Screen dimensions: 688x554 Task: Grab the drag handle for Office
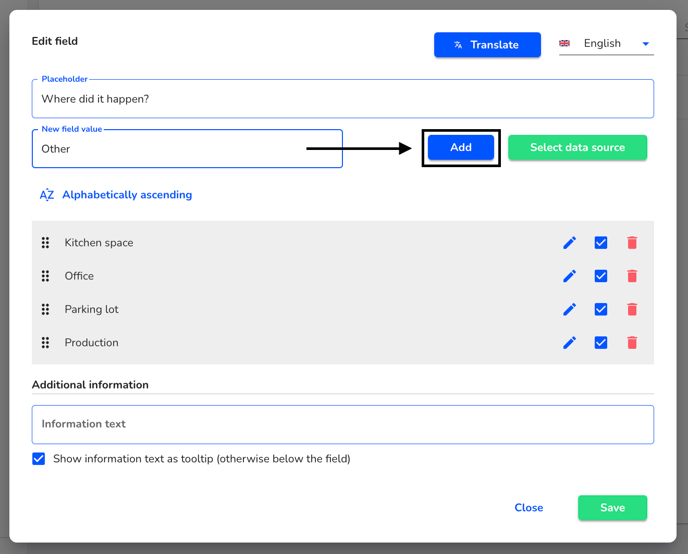[45, 276]
